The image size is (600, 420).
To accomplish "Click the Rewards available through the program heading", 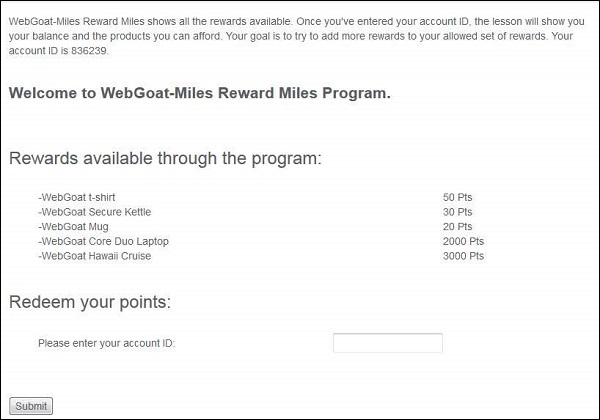I will click(x=165, y=159).
